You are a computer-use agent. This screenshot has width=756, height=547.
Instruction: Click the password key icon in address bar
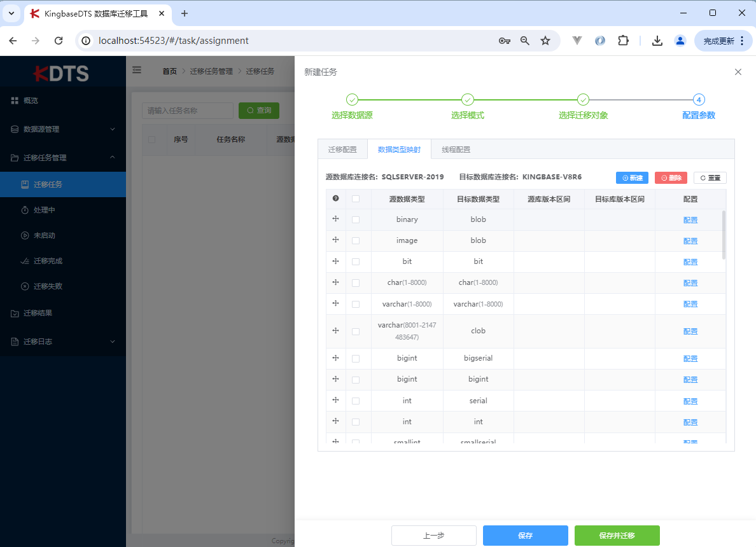click(504, 41)
